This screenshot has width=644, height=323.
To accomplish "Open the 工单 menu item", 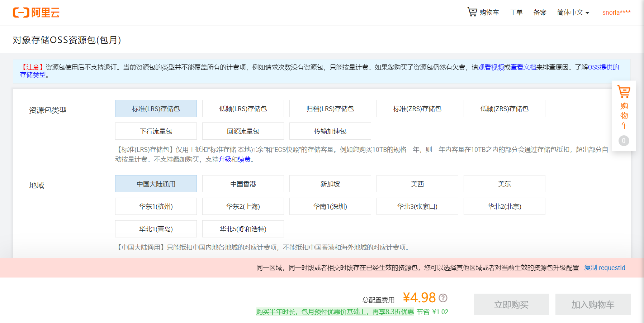I will click(516, 13).
